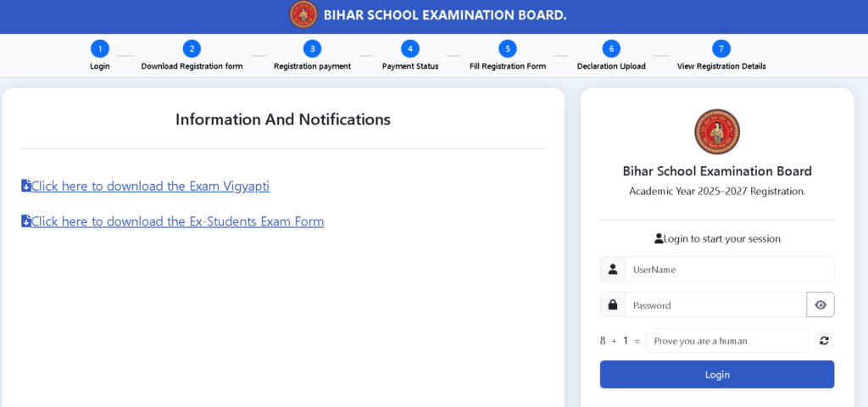
Task: Click the download icon beside the Exam Vigyapti link
Action: pyautogui.click(x=26, y=186)
